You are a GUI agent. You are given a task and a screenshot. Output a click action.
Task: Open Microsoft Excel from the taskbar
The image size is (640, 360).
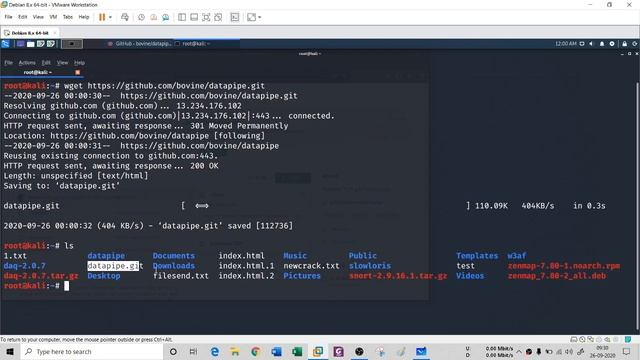click(x=297, y=351)
